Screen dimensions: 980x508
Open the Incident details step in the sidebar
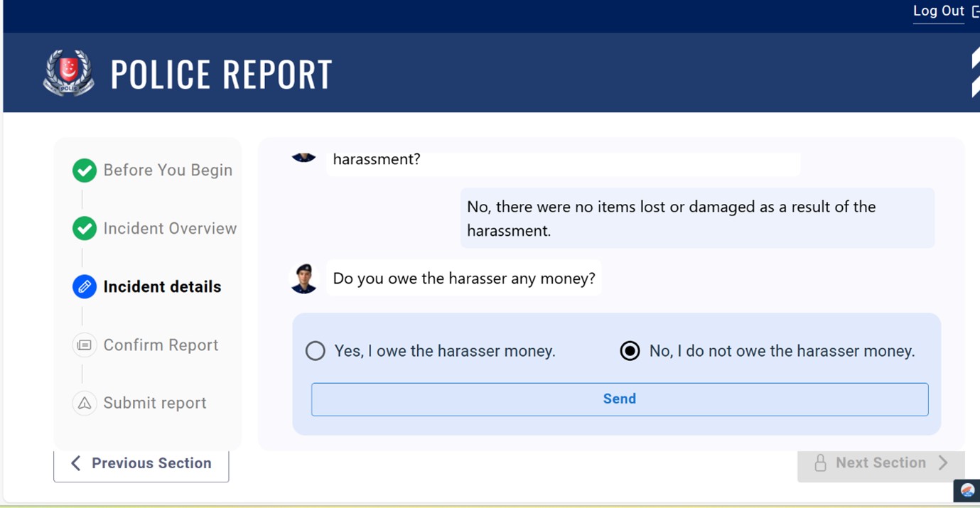161,286
